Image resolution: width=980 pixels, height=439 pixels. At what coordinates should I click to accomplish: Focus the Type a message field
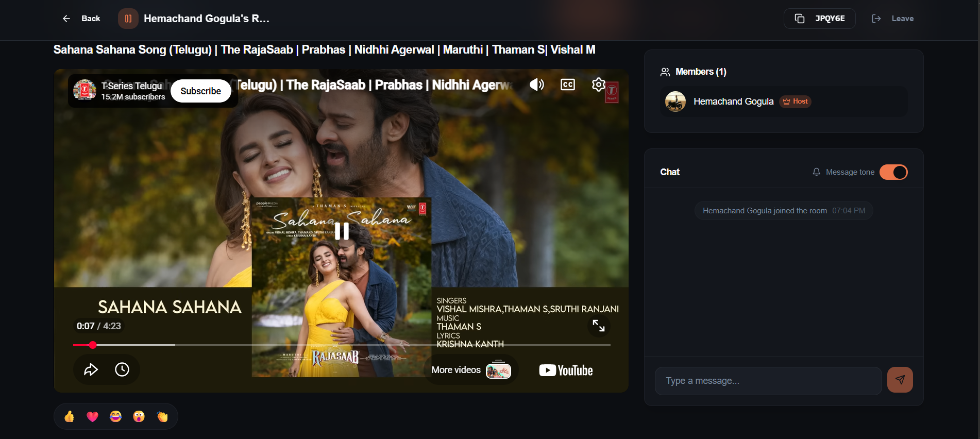click(768, 381)
